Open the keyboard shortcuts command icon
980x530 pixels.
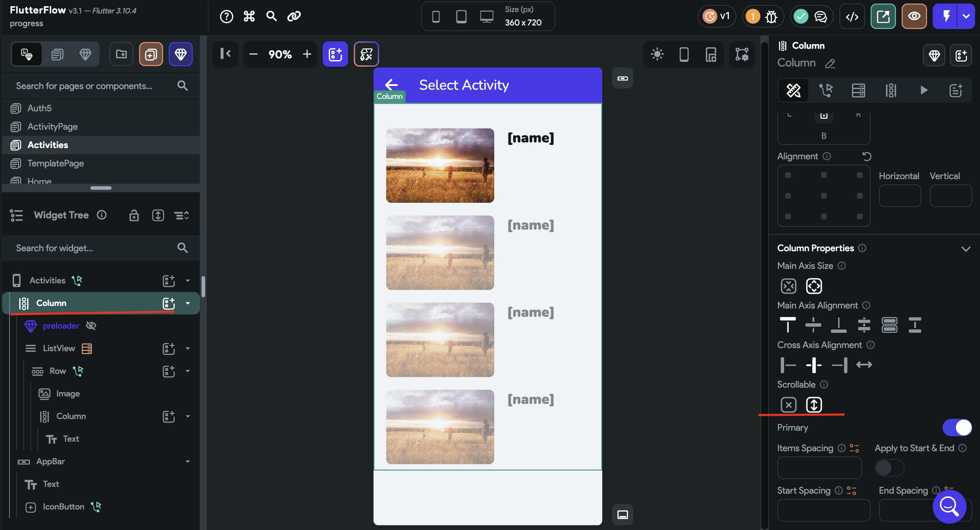(249, 16)
